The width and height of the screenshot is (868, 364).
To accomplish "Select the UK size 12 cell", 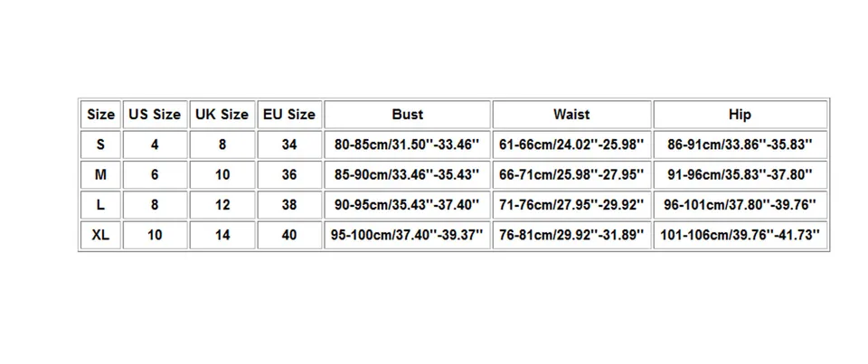I will coord(222,205).
